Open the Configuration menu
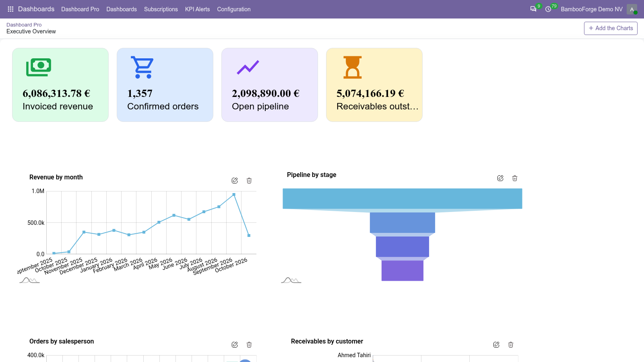Viewport: 644px width, 362px height. coord(234,9)
